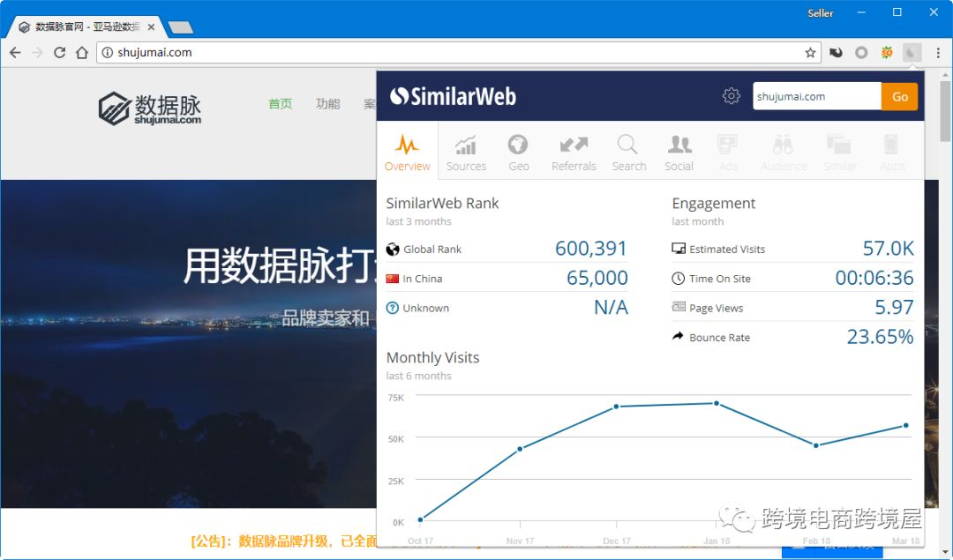
Task: Click the orange Go button
Action: click(899, 97)
